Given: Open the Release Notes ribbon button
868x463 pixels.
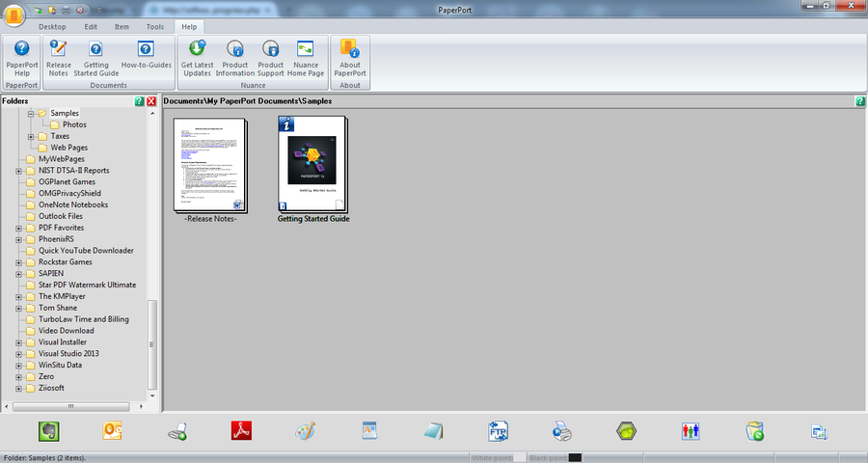Looking at the screenshot, I should pyautogui.click(x=58, y=58).
